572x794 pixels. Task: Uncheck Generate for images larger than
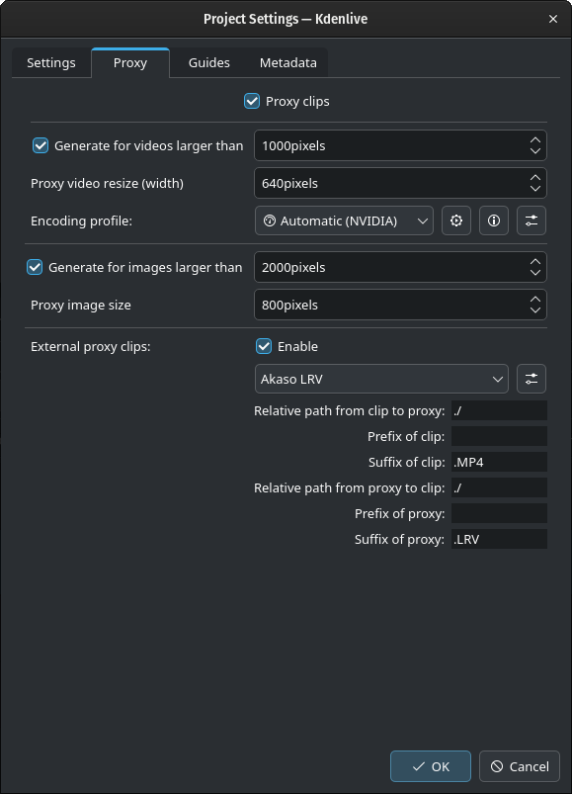pyautogui.click(x=34, y=267)
